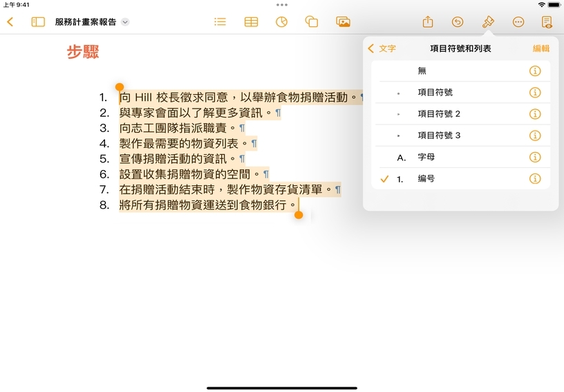Go back to 文字 panel

tap(382, 49)
